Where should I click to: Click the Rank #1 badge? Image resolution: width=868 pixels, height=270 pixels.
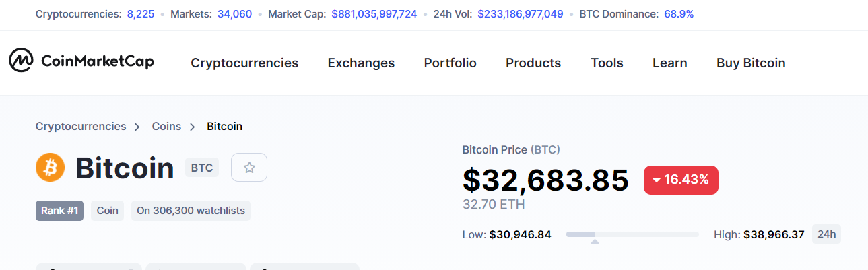coord(59,211)
